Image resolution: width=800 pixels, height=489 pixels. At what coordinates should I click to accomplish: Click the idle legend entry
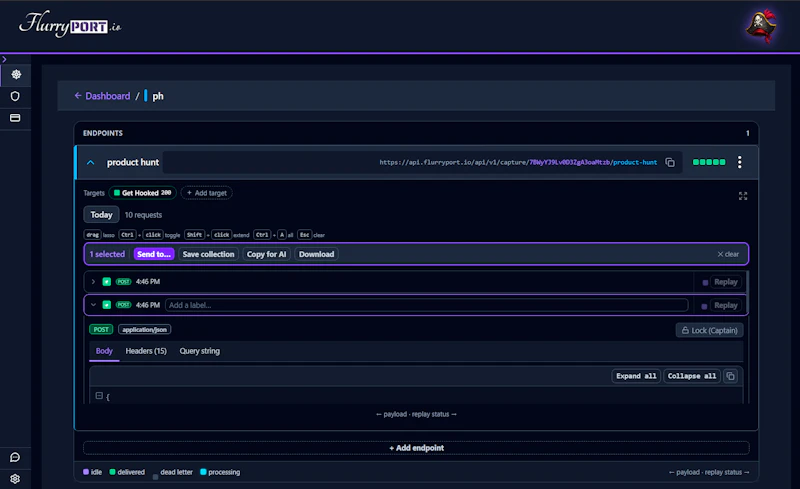[93, 472]
